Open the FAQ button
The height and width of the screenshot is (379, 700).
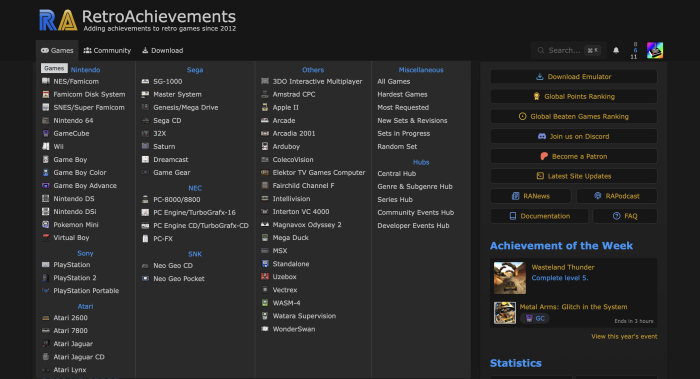click(x=625, y=216)
